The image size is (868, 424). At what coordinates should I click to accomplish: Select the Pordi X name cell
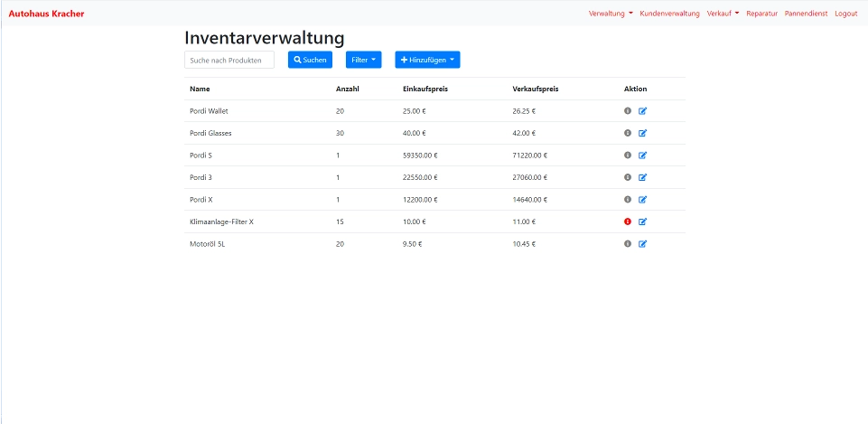pyautogui.click(x=201, y=199)
